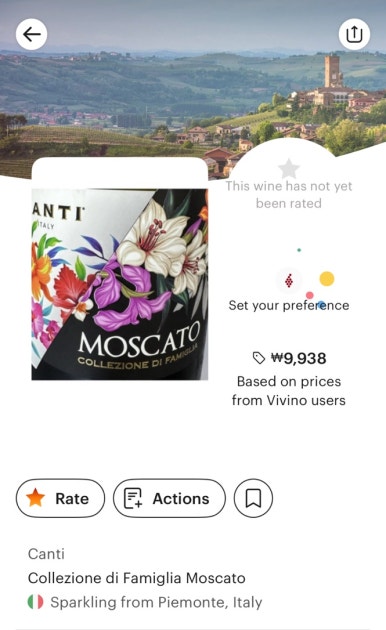Click the notes icon in Actions button

click(x=133, y=498)
